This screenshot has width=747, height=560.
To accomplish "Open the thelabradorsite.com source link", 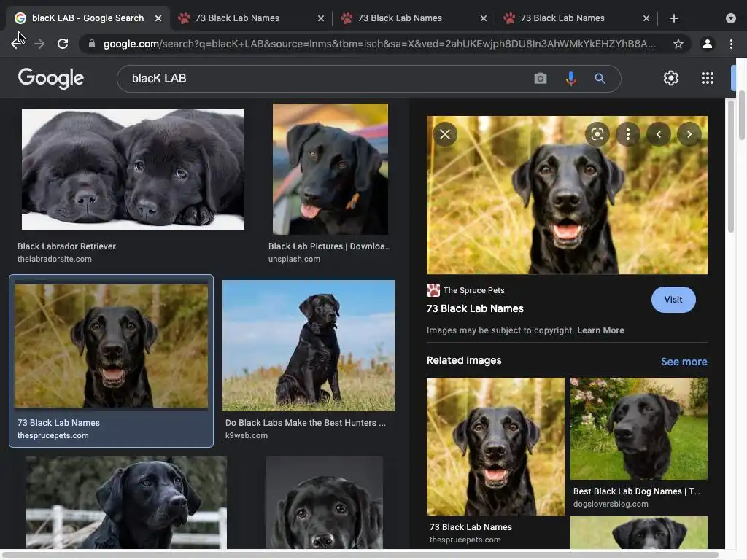I will click(x=54, y=259).
